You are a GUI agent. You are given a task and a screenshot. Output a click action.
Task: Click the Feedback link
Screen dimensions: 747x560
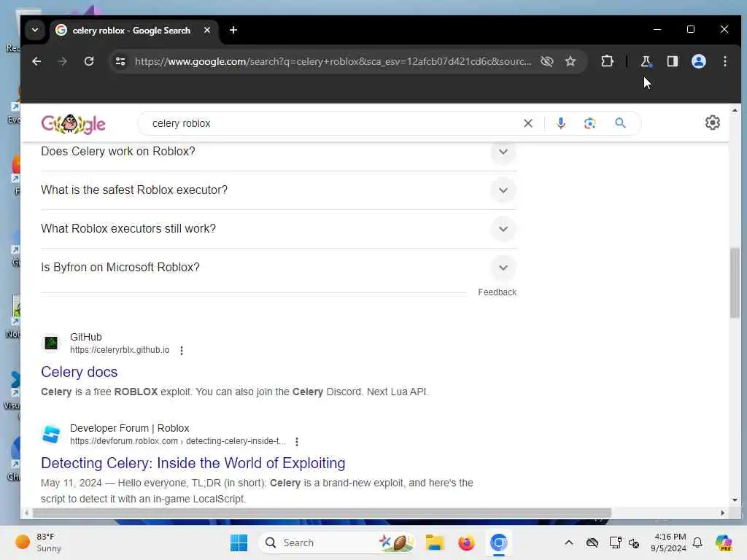(497, 292)
